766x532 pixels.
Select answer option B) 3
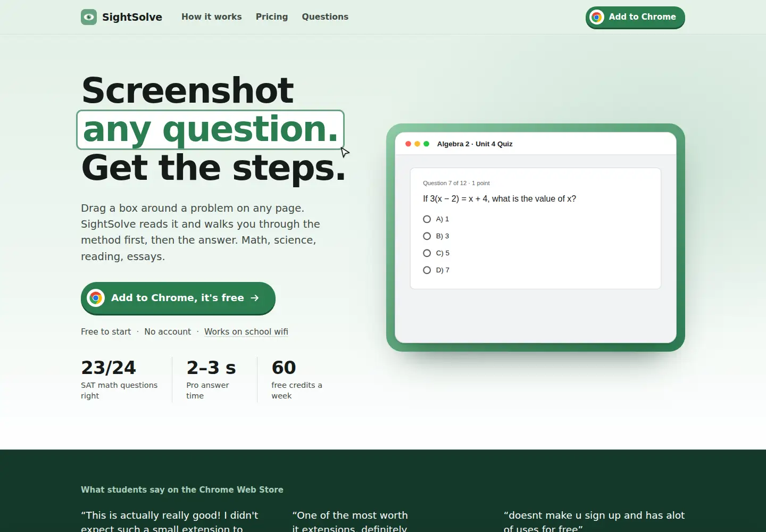436,236
